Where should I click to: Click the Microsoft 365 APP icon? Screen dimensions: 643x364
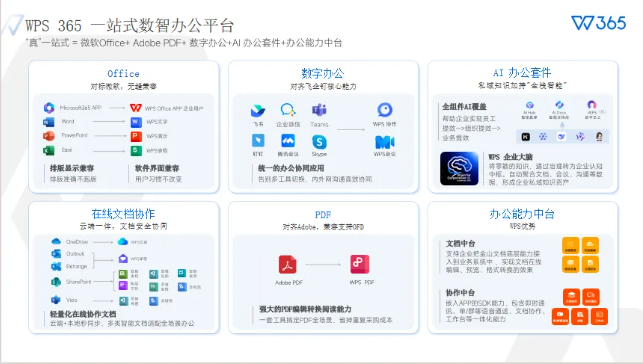(x=49, y=108)
